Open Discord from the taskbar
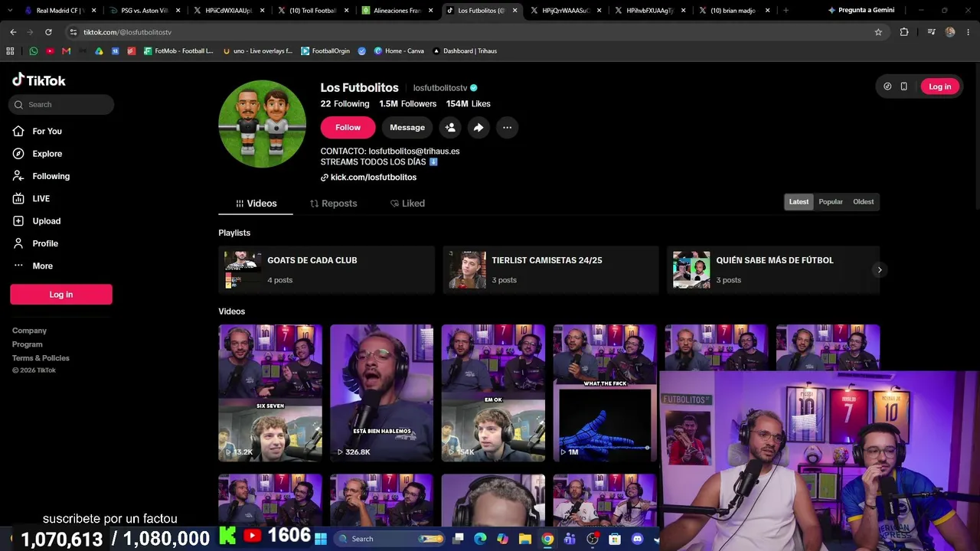 pos(637,539)
